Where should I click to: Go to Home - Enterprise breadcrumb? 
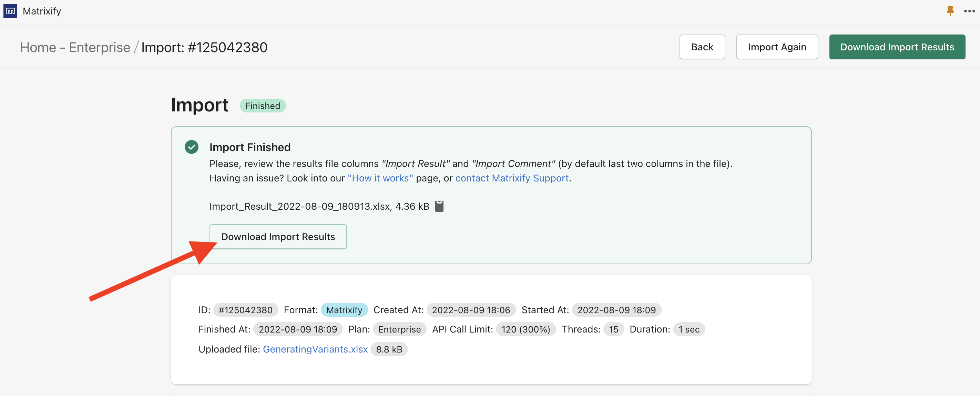click(x=75, y=47)
